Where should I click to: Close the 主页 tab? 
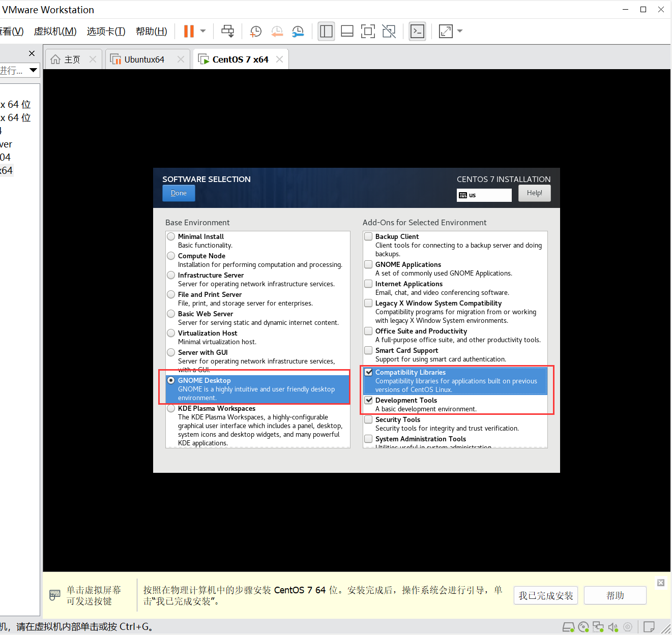pos(93,59)
